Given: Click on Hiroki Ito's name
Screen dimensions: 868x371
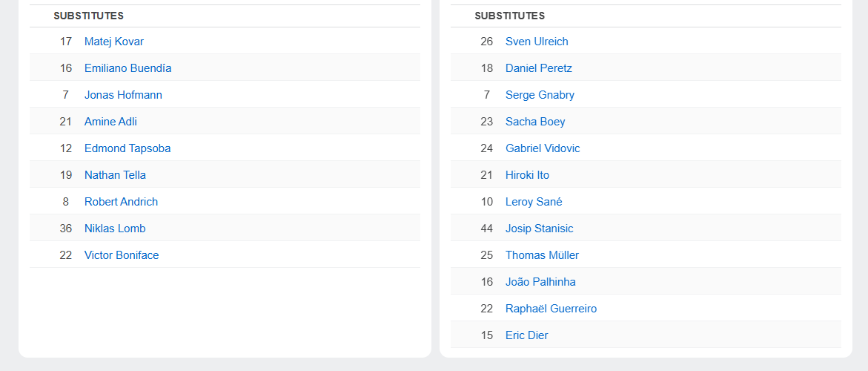Looking at the screenshot, I should click(527, 175).
